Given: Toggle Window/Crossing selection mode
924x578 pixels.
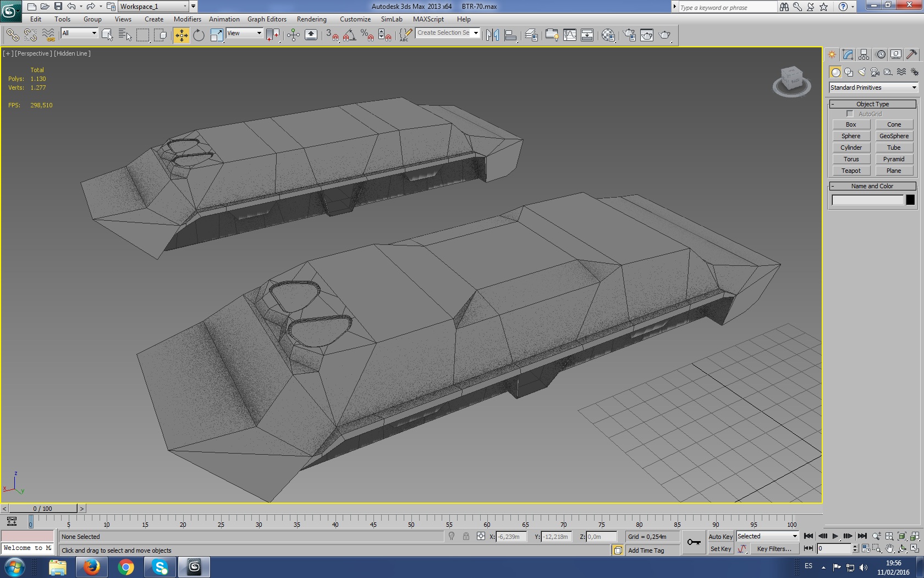Looking at the screenshot, I should [160, 35].
